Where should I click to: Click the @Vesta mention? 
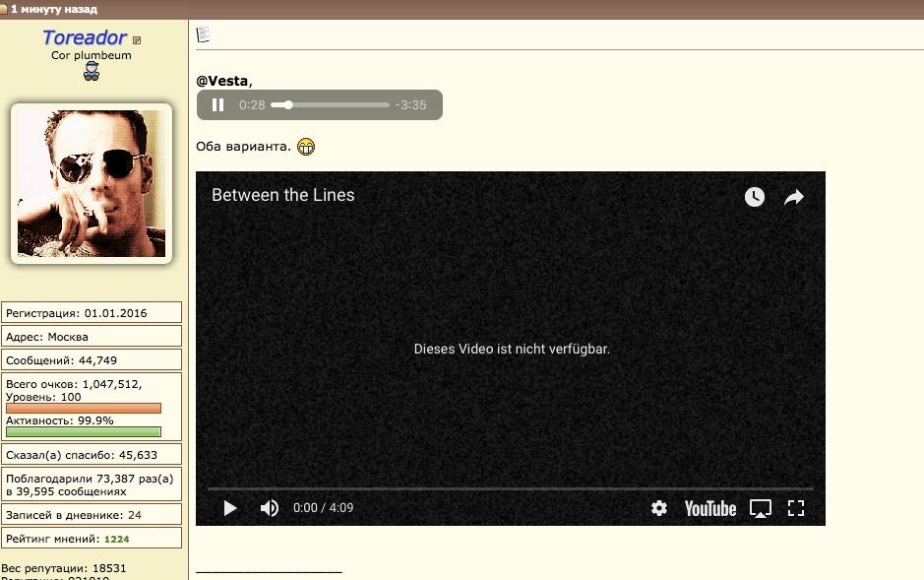[222, 81]
